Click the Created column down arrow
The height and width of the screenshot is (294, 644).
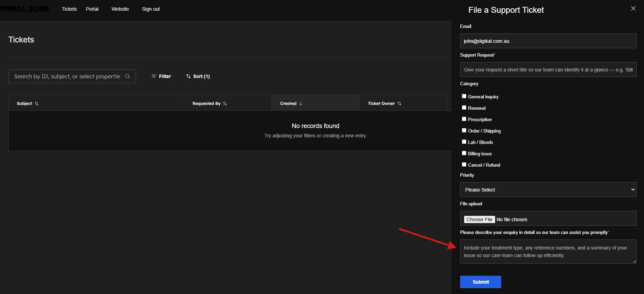point(301,104)
